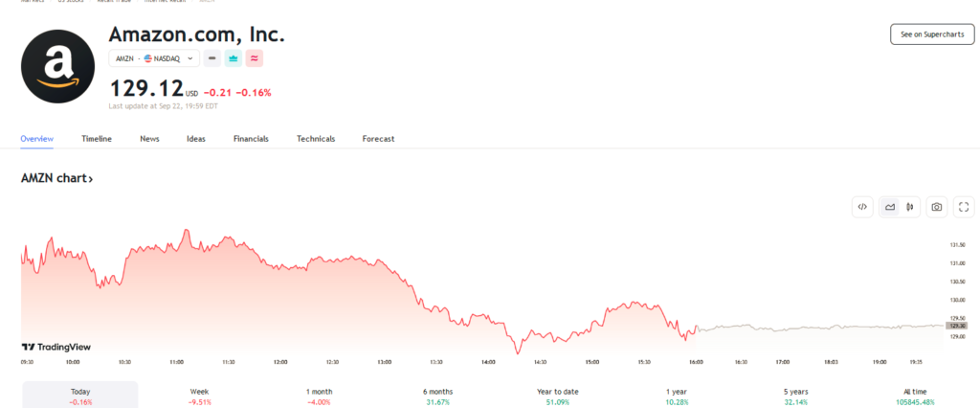Viewport: 980px width, 408px height.
Task: Click See on Supercharts button
Action: click(x=932, y=34)
